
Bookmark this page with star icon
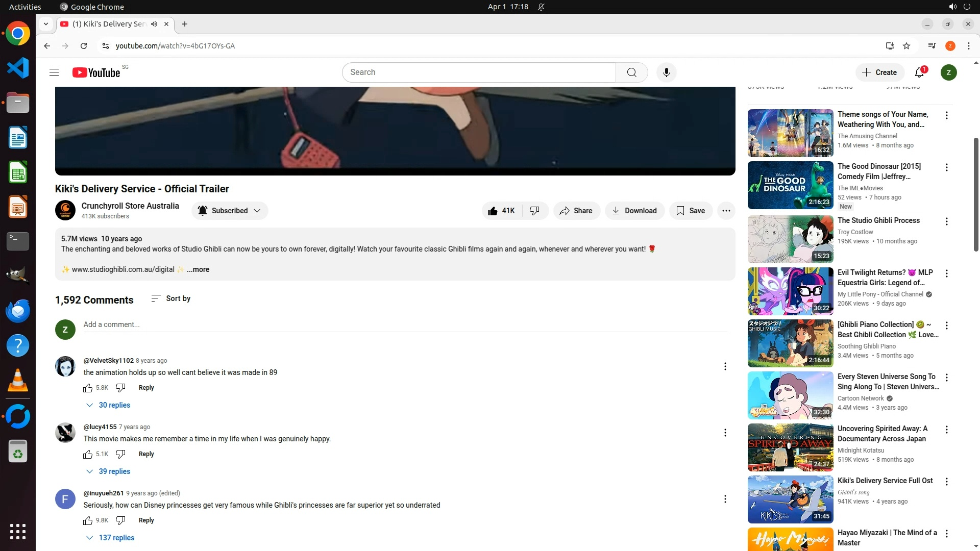tap(906, 46)
